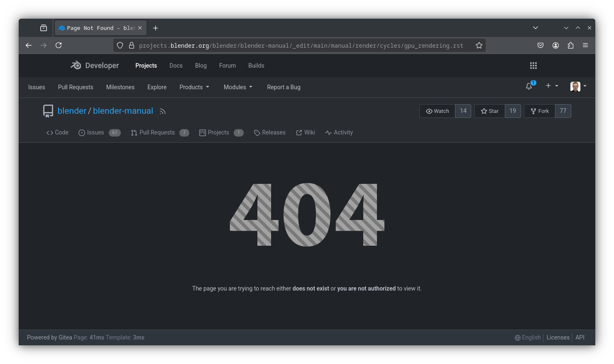Click the stargazers count 19
The image size is (614, 364).
click(x=513, y=111)
